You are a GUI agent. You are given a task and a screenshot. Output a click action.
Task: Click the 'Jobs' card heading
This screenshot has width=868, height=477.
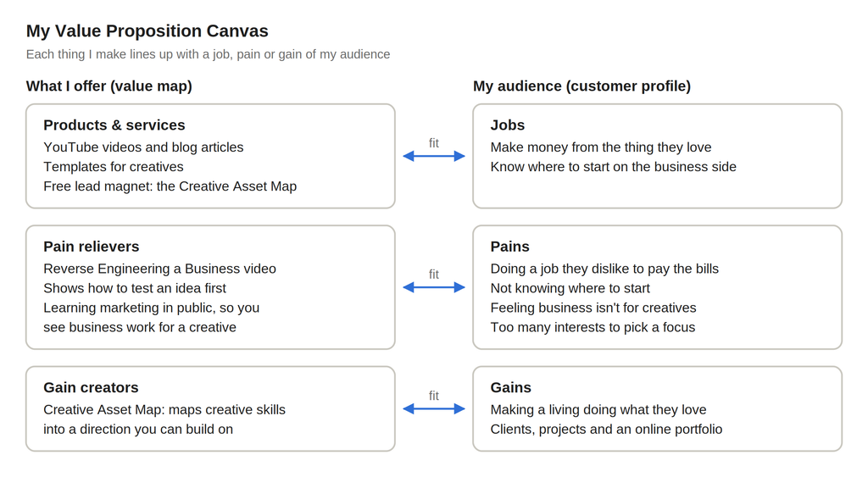coord(508,125)
